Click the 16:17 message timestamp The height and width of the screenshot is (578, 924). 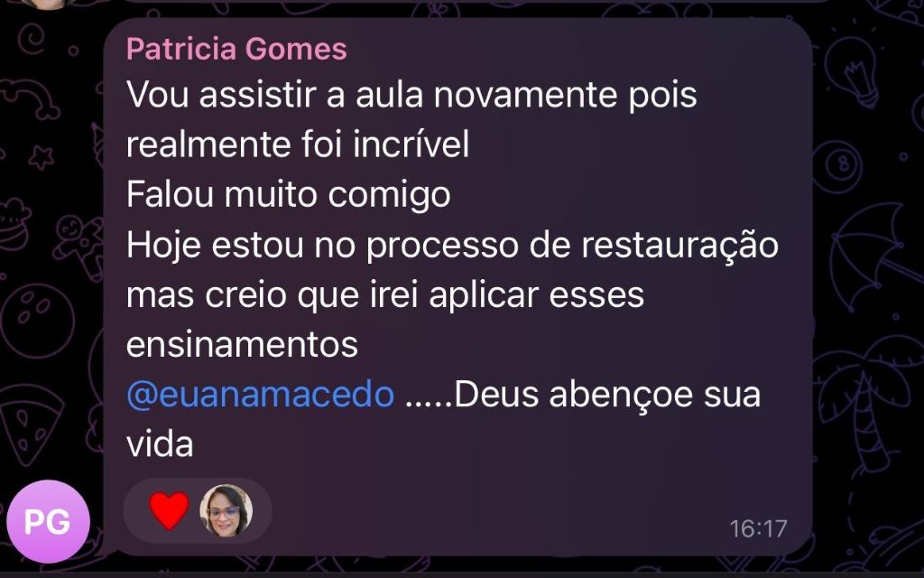(758, 529)
